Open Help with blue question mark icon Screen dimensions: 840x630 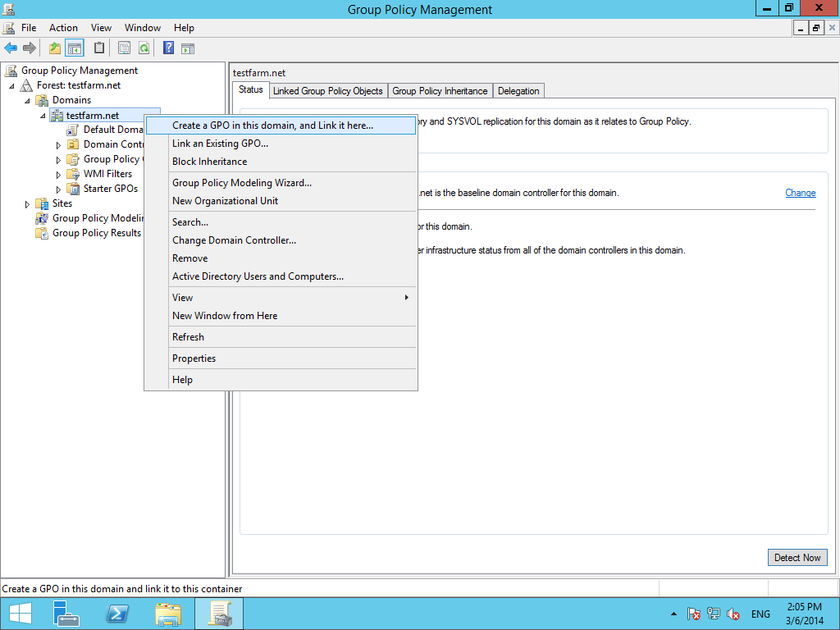coord(168,48)
